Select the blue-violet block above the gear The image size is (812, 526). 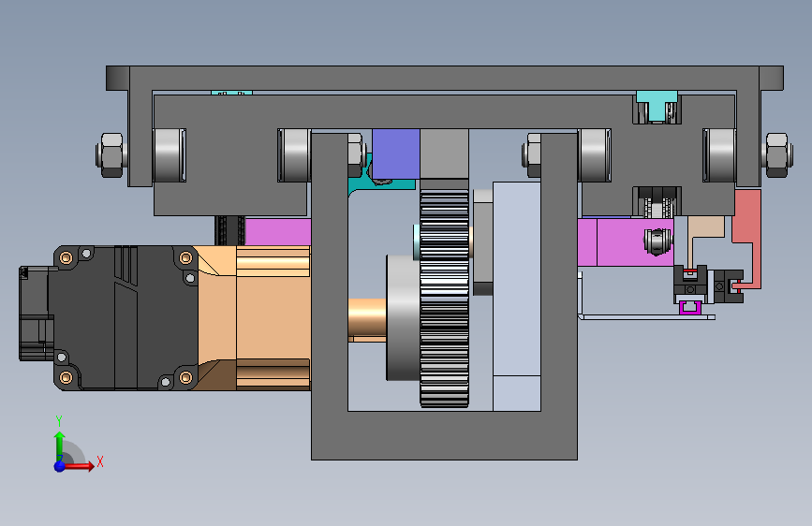(x=395, y=154)
